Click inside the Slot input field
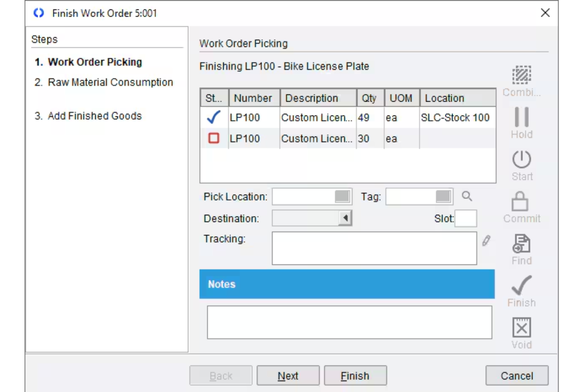The height and width of the screenshot is (392, 588). click(x=466, y=218)
